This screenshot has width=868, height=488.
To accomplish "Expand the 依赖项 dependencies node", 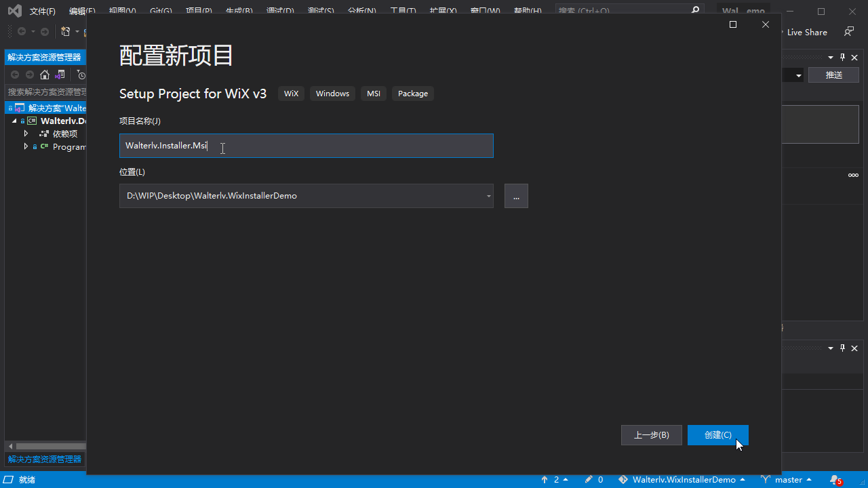I will [26, 134].
